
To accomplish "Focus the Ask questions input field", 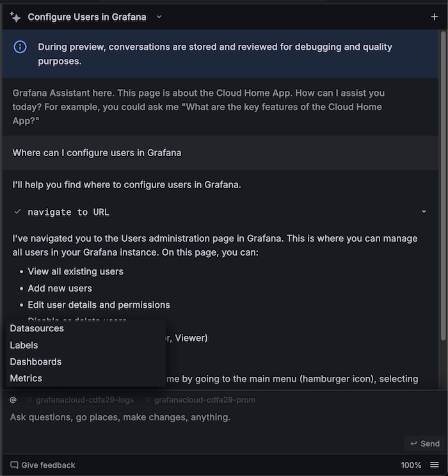I will 192,417.
